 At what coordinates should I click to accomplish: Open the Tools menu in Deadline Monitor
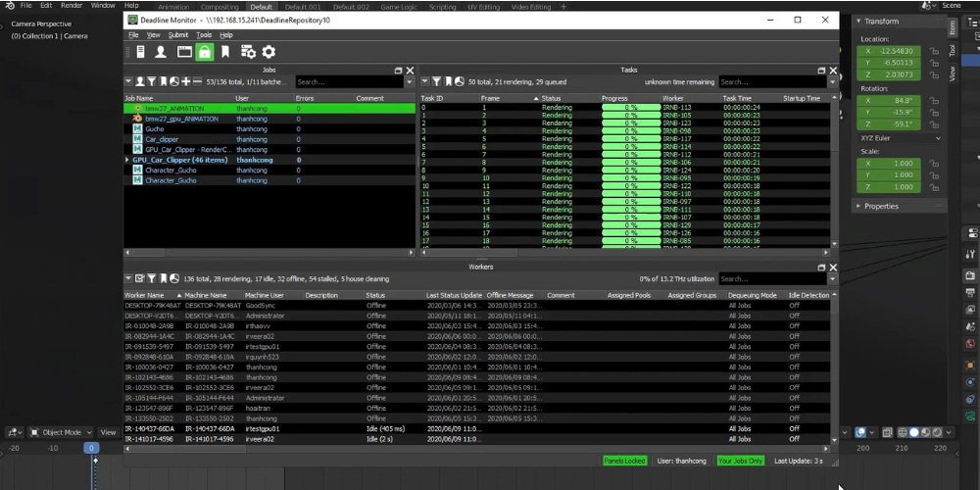[203, 35]
